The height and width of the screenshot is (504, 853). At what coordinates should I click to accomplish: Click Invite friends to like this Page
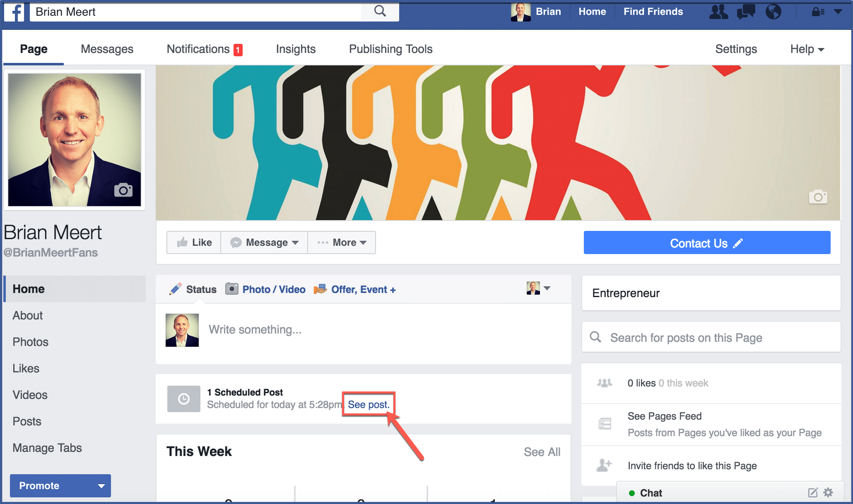692,466
